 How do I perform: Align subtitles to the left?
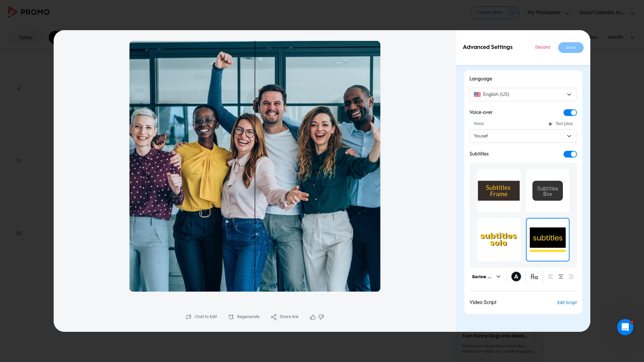pos(550,277)
